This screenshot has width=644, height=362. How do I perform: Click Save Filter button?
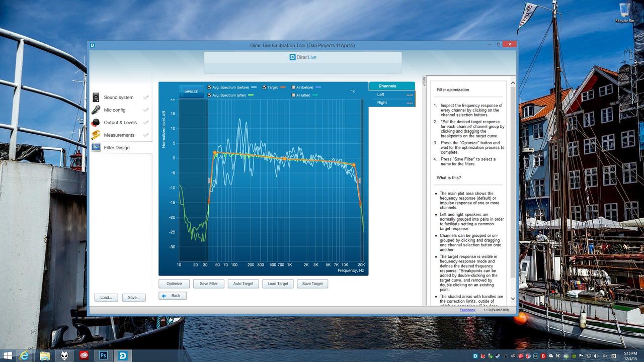[x=209, y=284]
